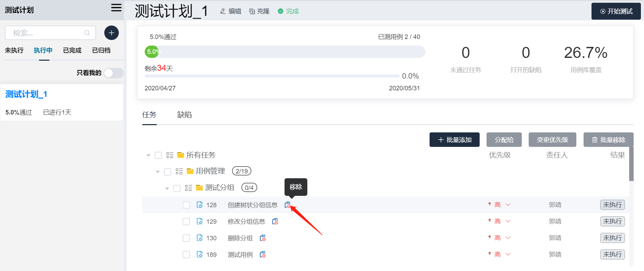Open priority dropdown for task 129
The height and width of the screenshot is (271, 644).
(x=508, y=221)
